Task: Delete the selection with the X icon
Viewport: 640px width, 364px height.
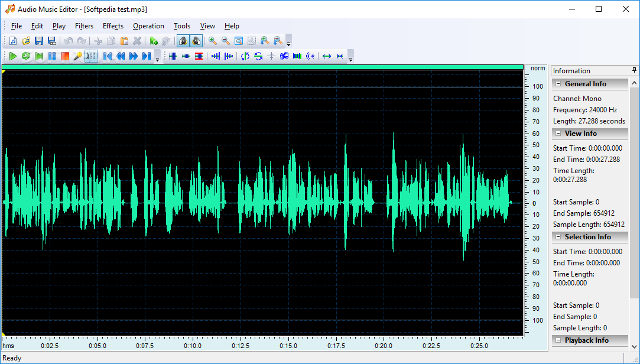Action: point(137,41)
